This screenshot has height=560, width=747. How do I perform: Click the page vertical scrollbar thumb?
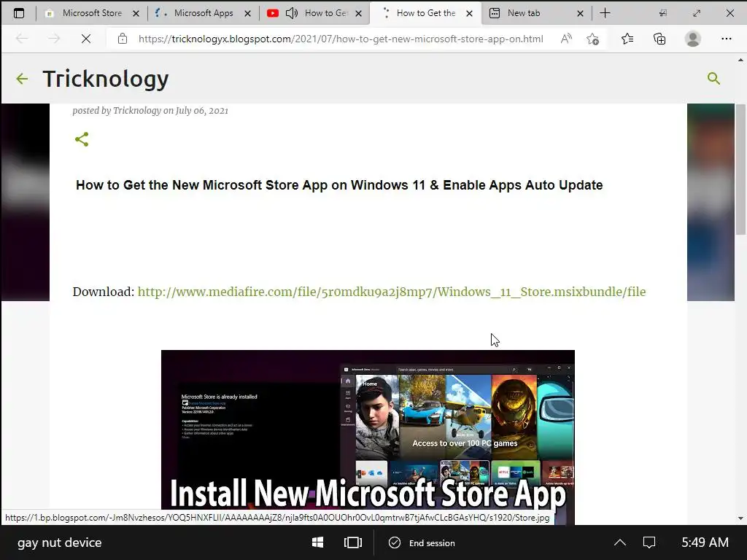(740, 170)
